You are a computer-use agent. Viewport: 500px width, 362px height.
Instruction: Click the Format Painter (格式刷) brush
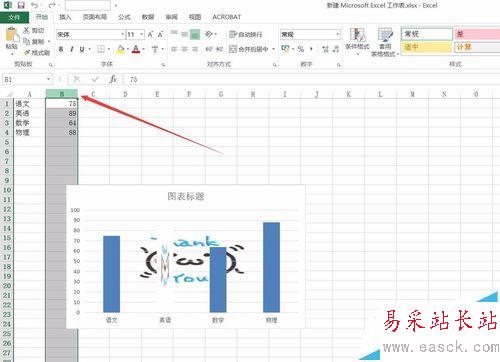pos(27,52)
